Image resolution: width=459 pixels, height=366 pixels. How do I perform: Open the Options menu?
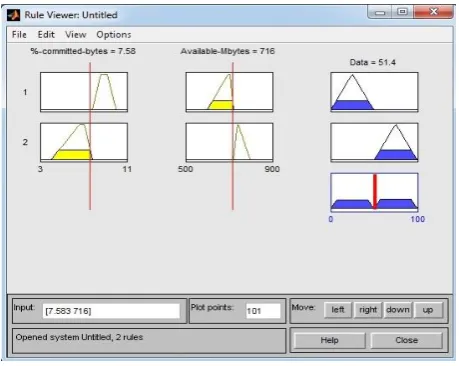click(x=114, y=34)
